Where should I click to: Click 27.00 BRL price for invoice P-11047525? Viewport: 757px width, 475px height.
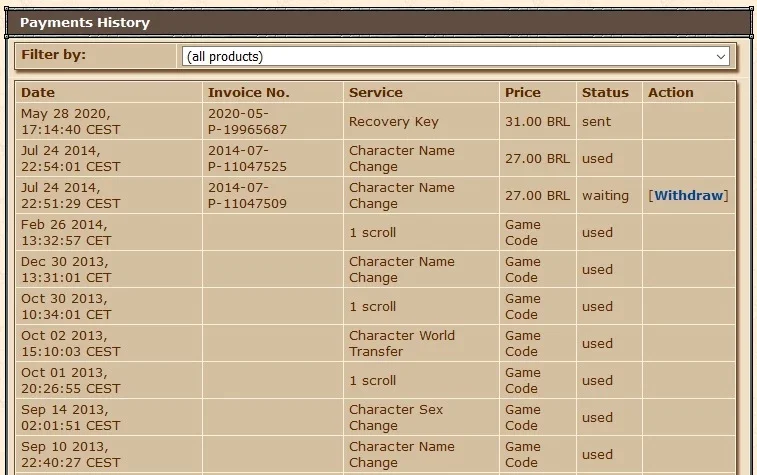[x=537, y=158]
